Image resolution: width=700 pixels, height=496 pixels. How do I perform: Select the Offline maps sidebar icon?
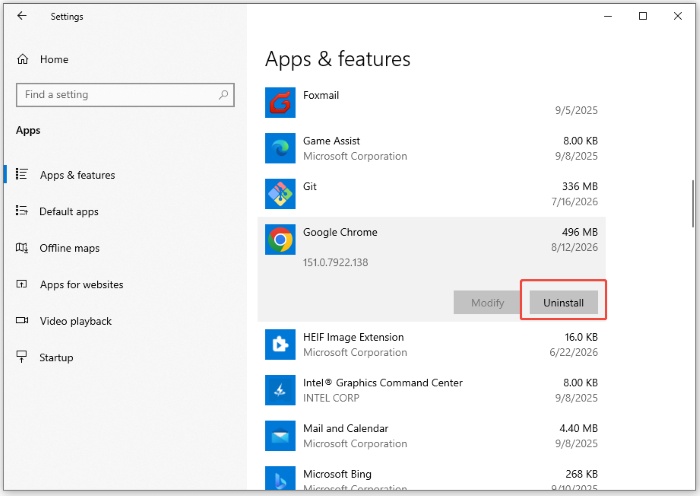(21, 247)
